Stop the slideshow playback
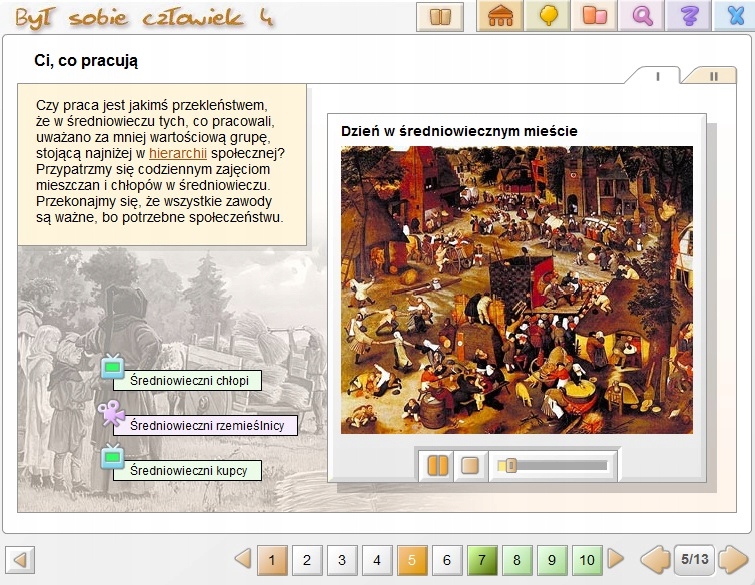 (469, 465)
